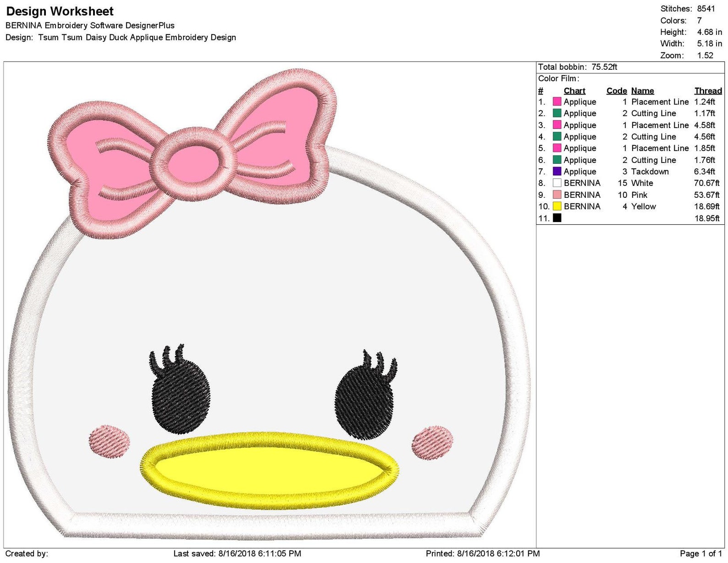Image resolution: width=728 pixels, height=563 pixels.
Task: Click the '#' column header
Action: 541,91
